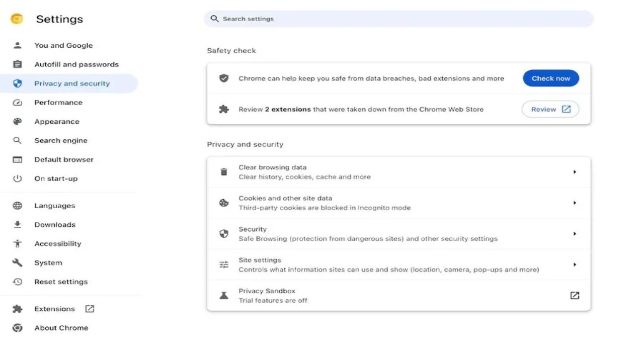Click the wrench icon for System
Viewport: 644px width, 362px height.
pos(18,263)
